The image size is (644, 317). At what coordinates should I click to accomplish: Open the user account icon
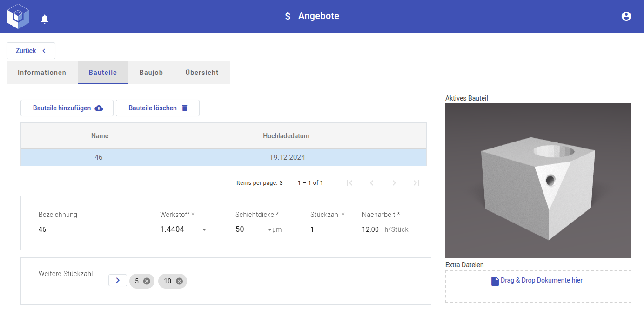(626, 16)
